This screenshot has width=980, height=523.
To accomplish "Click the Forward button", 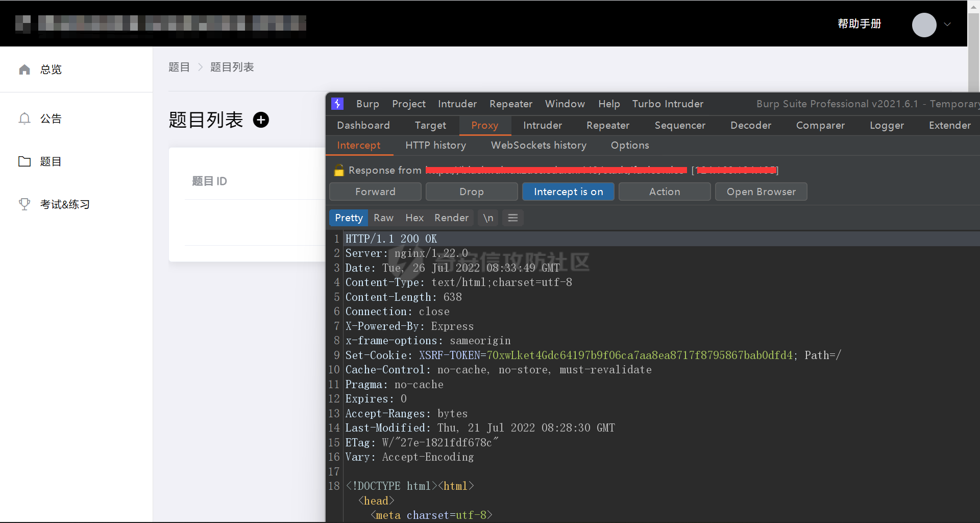I will pyautogui.click(x=375, y=192).
